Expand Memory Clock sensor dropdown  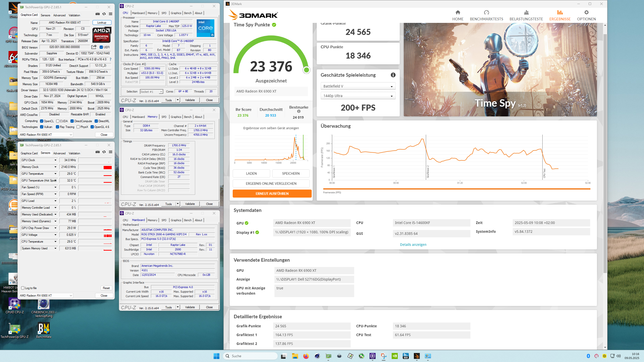click(x=55, y=167)
